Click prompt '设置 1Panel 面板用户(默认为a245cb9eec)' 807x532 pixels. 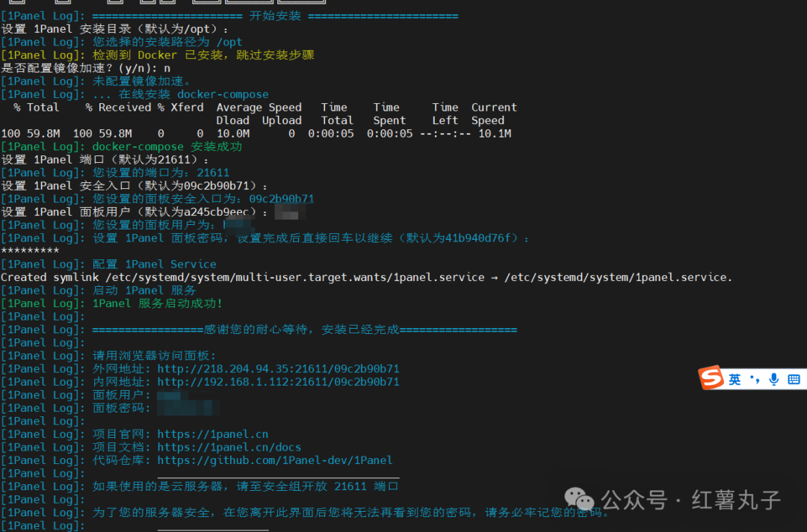pos(134,212)
